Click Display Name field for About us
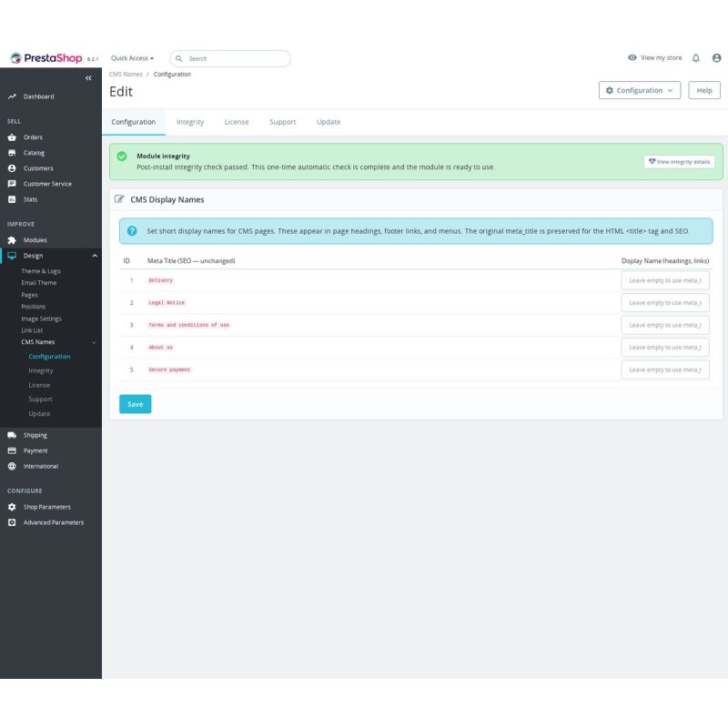Viewport: 728px width, 728px height. coord(665,348)
